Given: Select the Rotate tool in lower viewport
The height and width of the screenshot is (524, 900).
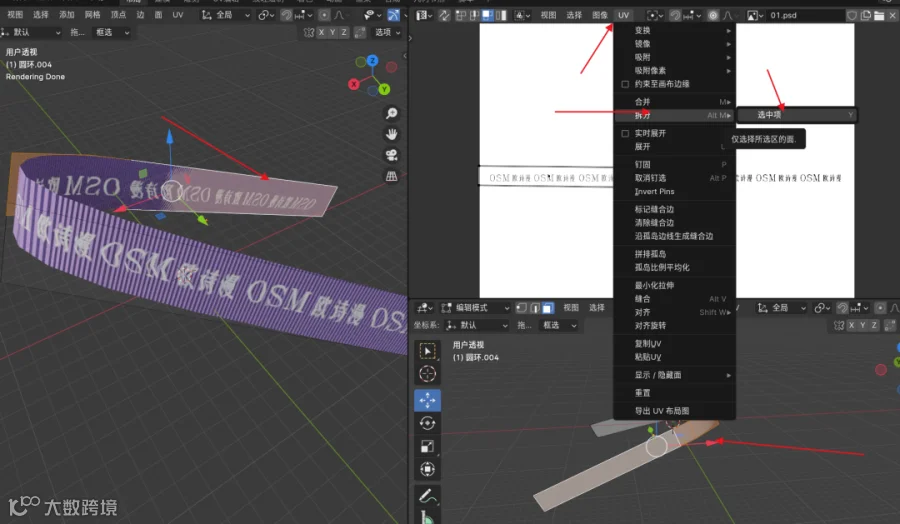Looking at the screenshot, I should tap(427, 424).
